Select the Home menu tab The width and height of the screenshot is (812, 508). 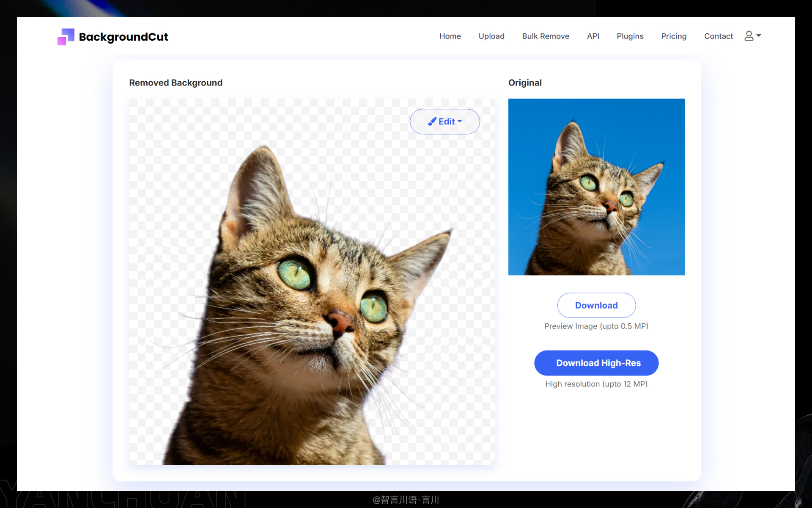point(450,36)
